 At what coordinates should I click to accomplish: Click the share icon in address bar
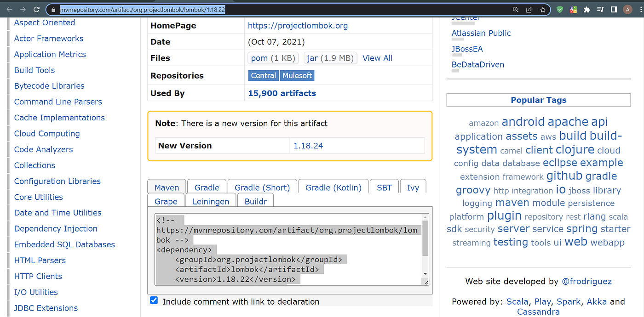click(x=529, y=9)
